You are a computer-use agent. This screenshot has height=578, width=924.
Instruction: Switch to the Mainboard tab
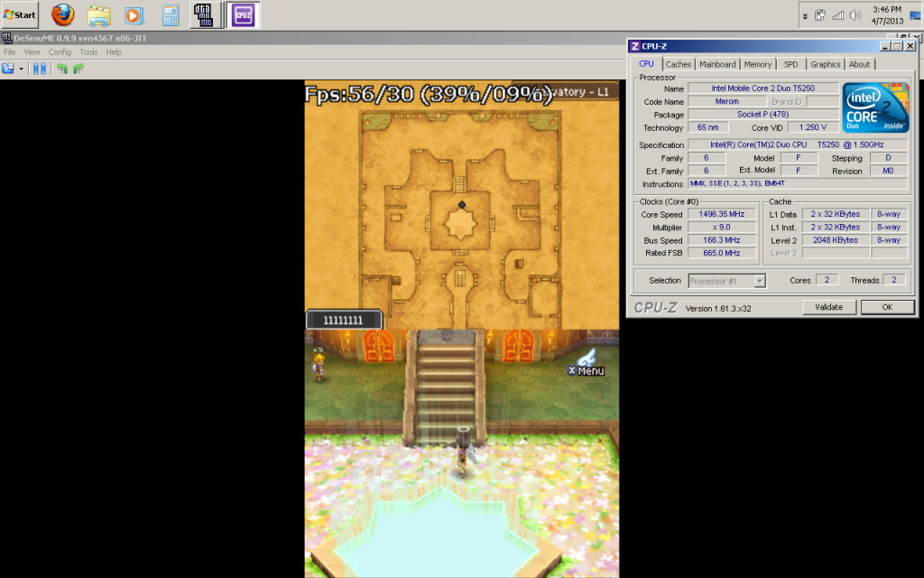click(x=717, y=64)
